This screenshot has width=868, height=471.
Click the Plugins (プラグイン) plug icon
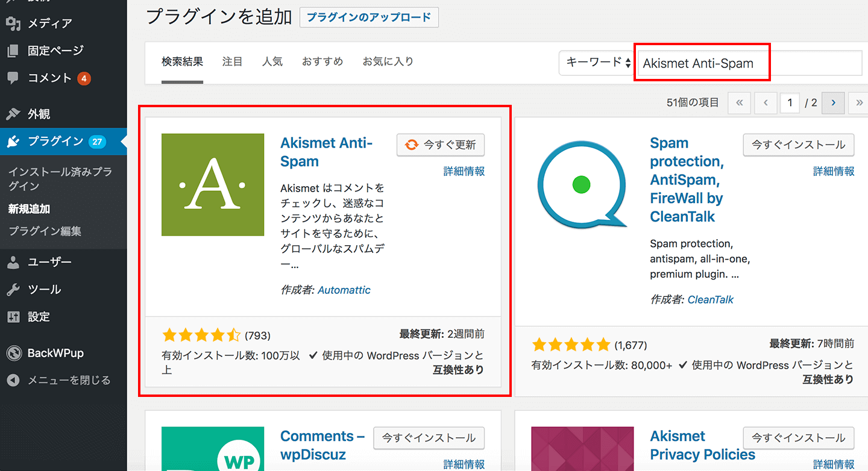[x=13, y=142]
